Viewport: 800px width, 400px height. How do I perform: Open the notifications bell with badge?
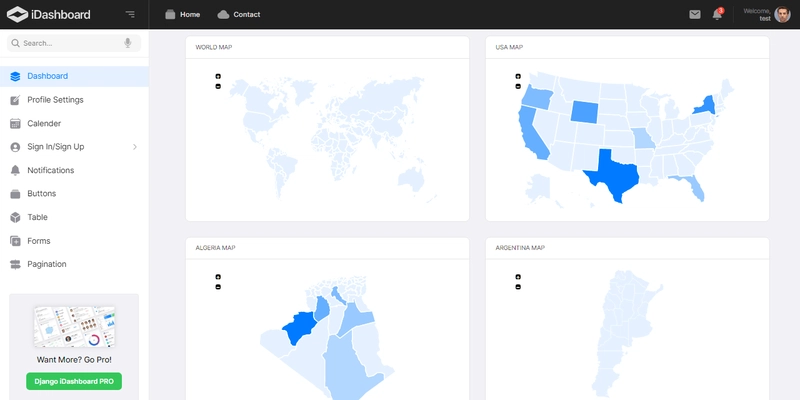[x=717, y=14]
